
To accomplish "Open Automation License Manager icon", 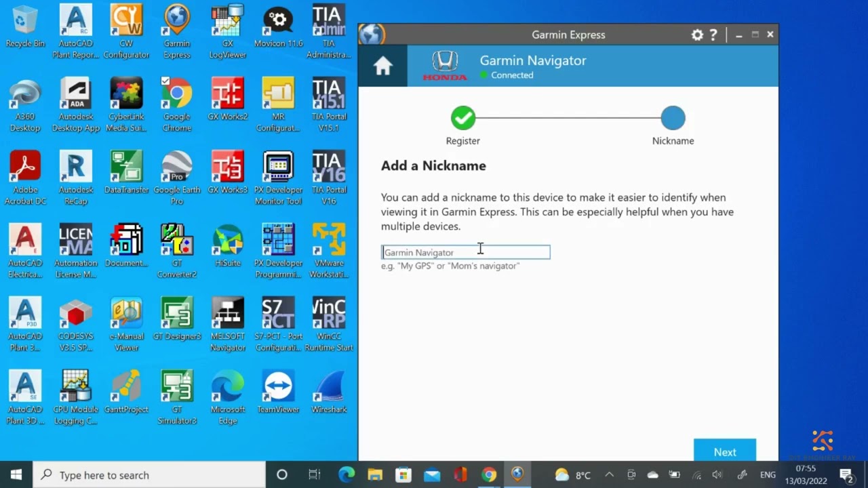I will tap(76, 251).
